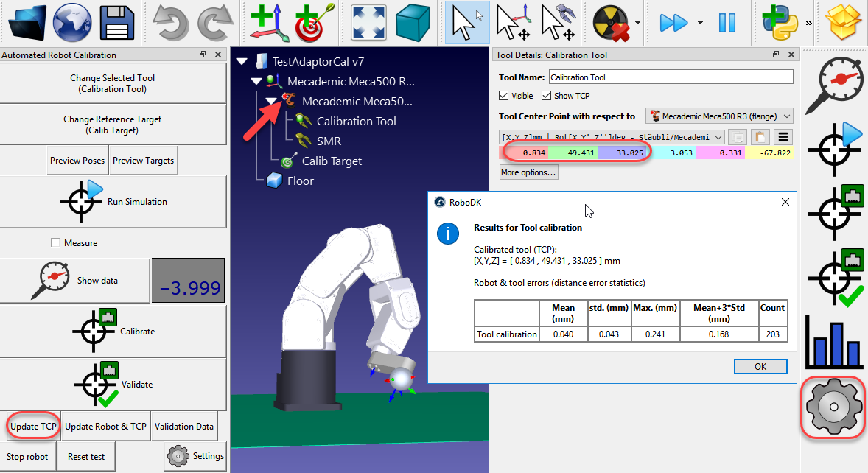Click OK in the Tool calibration results dialog
Image resolution: width=868 pixels, height=473 pixels.
(x=760, y=366)
